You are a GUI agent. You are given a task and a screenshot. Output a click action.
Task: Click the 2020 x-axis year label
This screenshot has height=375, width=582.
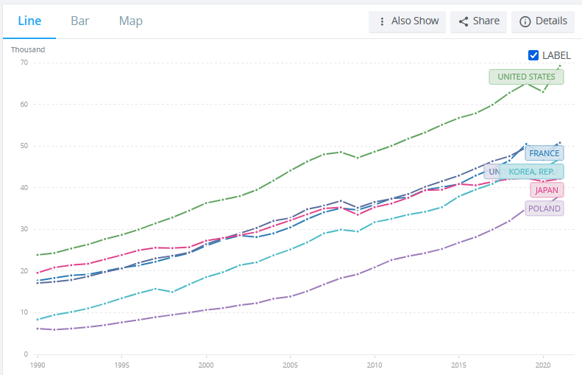tap(543, 365)
